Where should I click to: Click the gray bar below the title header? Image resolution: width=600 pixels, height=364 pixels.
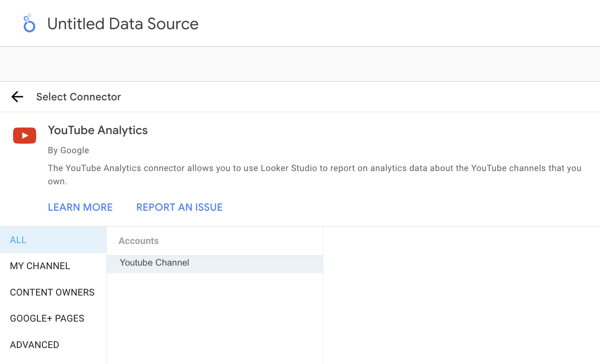300,64
